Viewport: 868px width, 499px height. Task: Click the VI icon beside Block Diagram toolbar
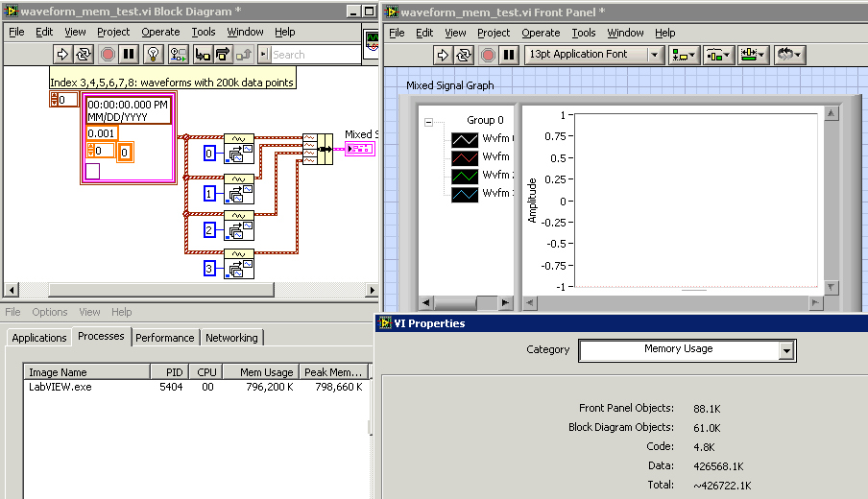click(372, 44)
